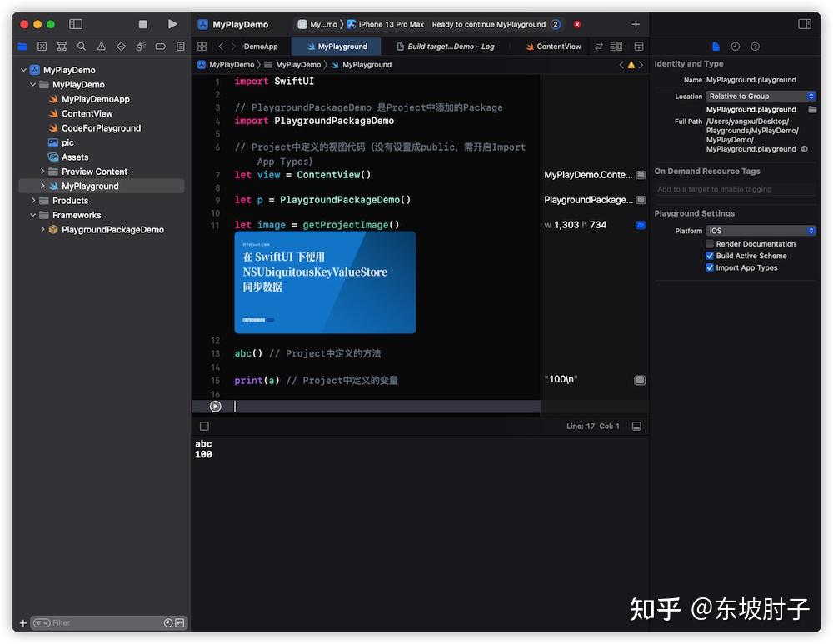833x644 pixels.
Task: Open editor options lines icon
Action: pyautogui.click(x=616, y=47)
